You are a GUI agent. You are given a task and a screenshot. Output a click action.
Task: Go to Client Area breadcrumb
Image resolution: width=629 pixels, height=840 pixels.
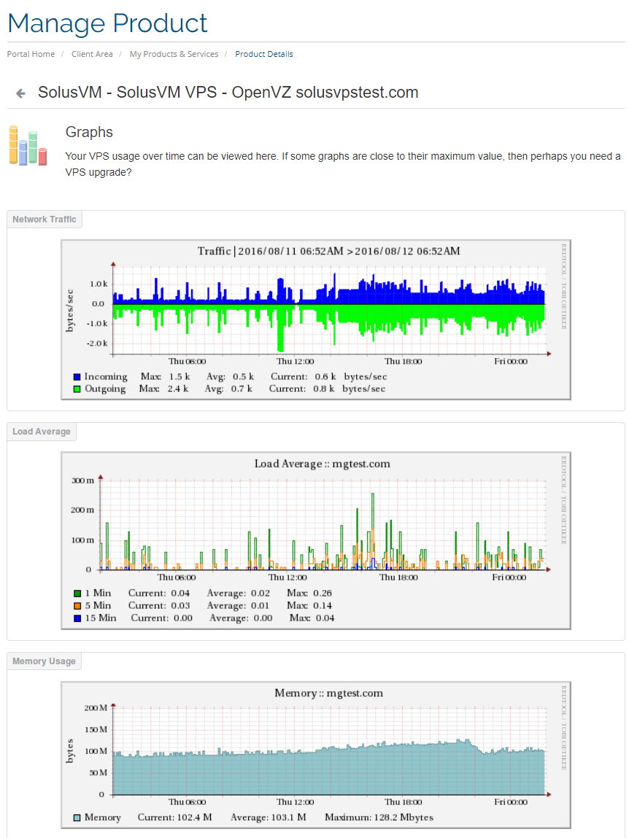(x=92, y=54)
